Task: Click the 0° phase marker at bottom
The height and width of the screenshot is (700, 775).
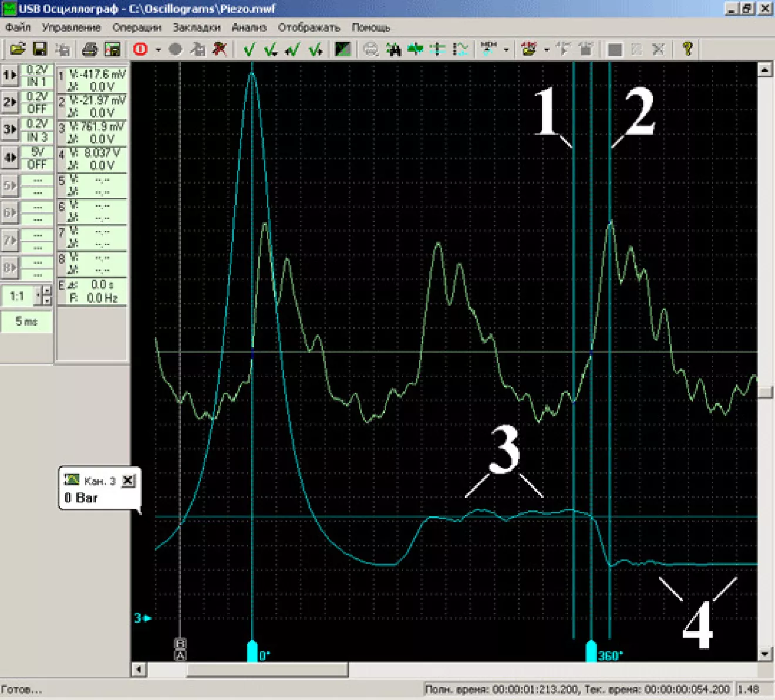Action: click(x=252, y=652)
